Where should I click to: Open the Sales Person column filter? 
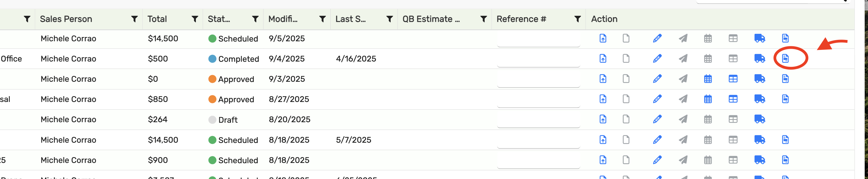pyautogui.click(x=135, y=19)
